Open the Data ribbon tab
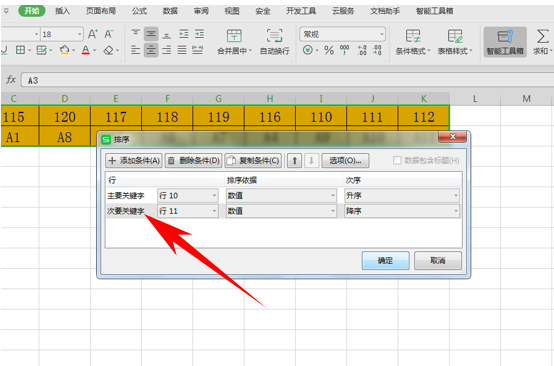The height and width of the screenshot is (366, 554). pyautogui.click(x=170, y=11)
